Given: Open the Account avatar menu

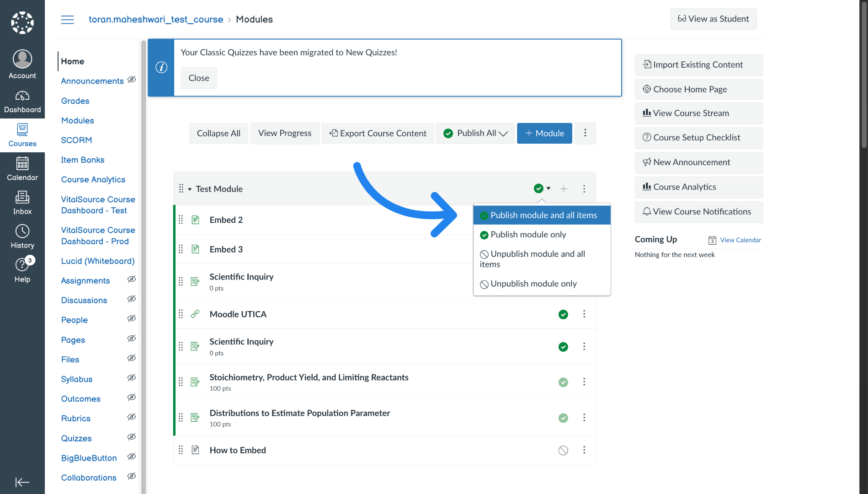Looking at the screenshot, I should 22,64.
